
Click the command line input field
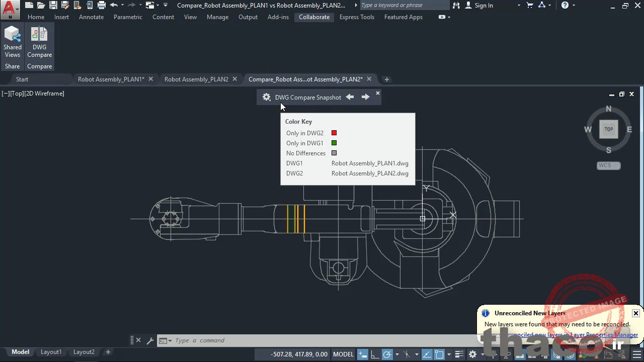pos(322,340)
